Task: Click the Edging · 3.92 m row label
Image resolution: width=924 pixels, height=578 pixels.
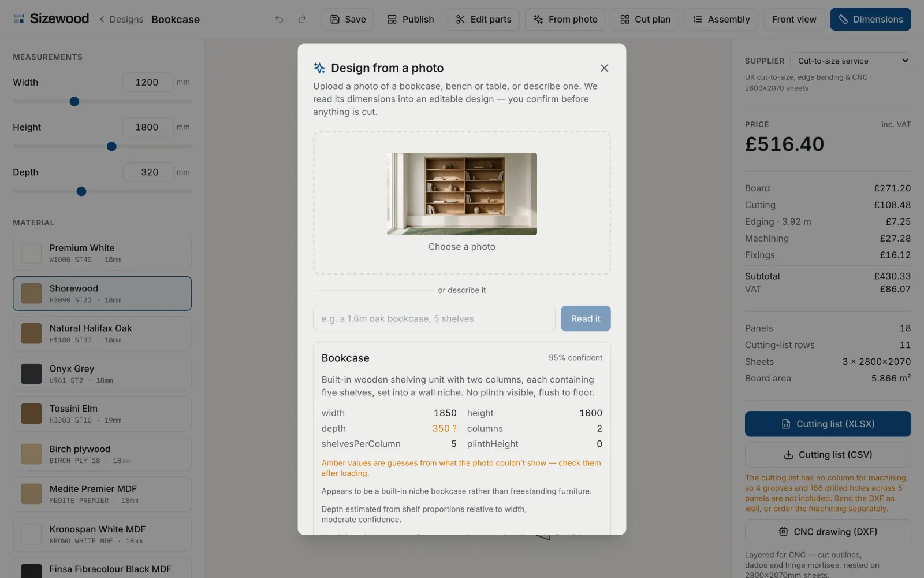Action: click(x=778, y=222)
